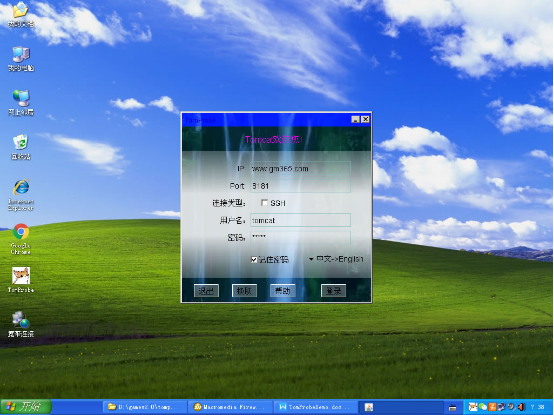Click the keyboard language bar icon
554x415 pixels.
(x=452, y=408)
